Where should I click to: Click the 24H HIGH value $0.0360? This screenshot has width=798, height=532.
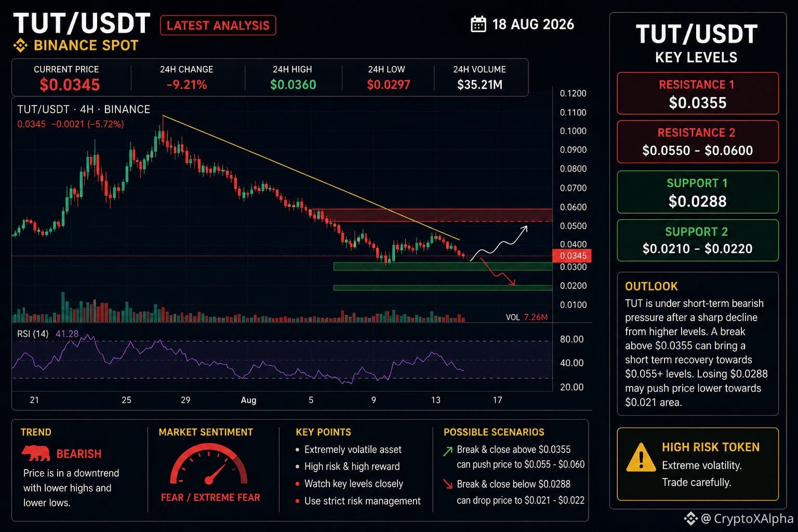click(x=293, y=85)
